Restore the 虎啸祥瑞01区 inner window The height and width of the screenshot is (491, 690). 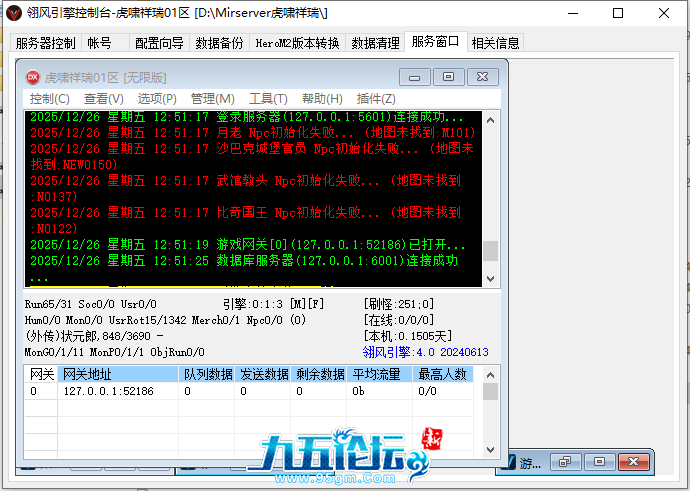coord(449,77)
